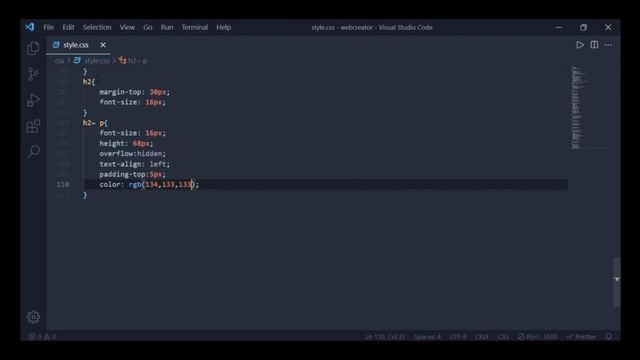Split the editor to the right
Viewport: 640px width, 360px height.
pos(594,45)
